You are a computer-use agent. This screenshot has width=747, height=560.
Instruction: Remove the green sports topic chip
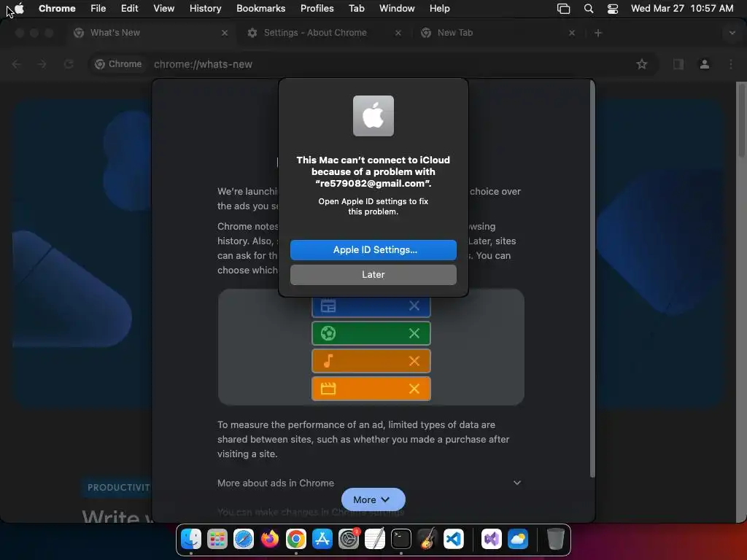tap(414, 333)
